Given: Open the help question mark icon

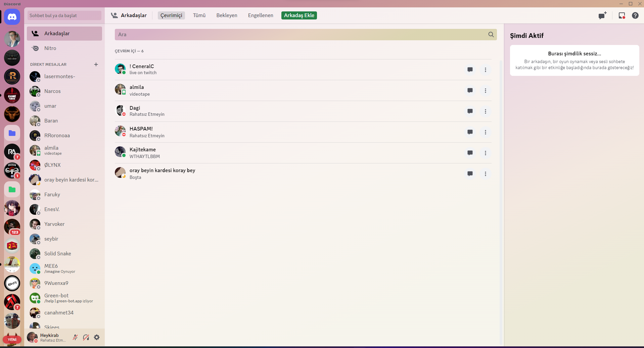Looking at the screenshot, I should click(x=635, y=15).
